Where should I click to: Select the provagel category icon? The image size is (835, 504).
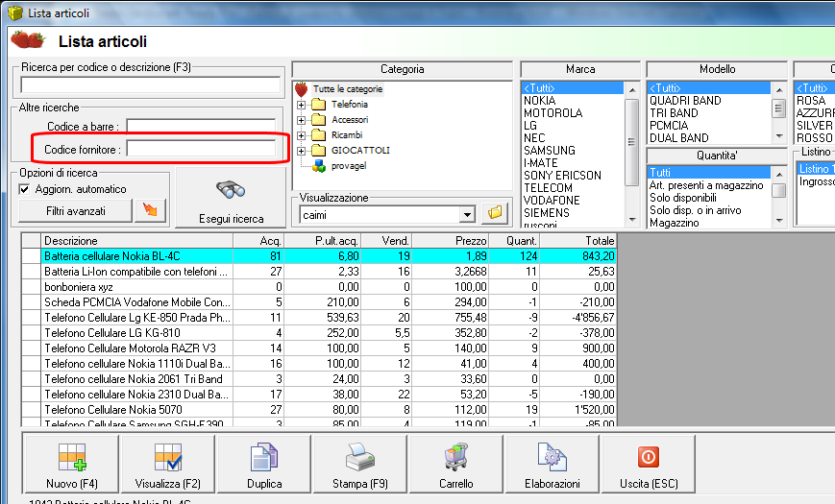coord(319,166)
